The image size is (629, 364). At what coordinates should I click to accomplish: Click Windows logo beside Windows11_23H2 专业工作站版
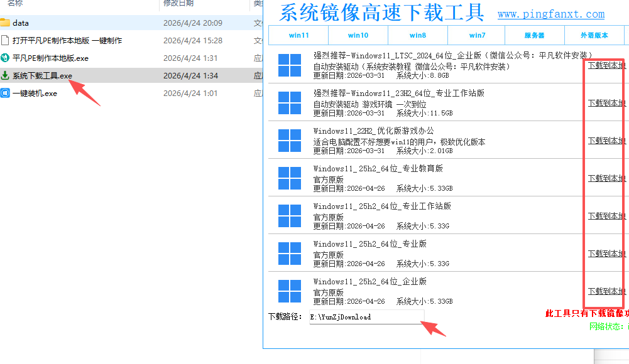pos(290,103)
